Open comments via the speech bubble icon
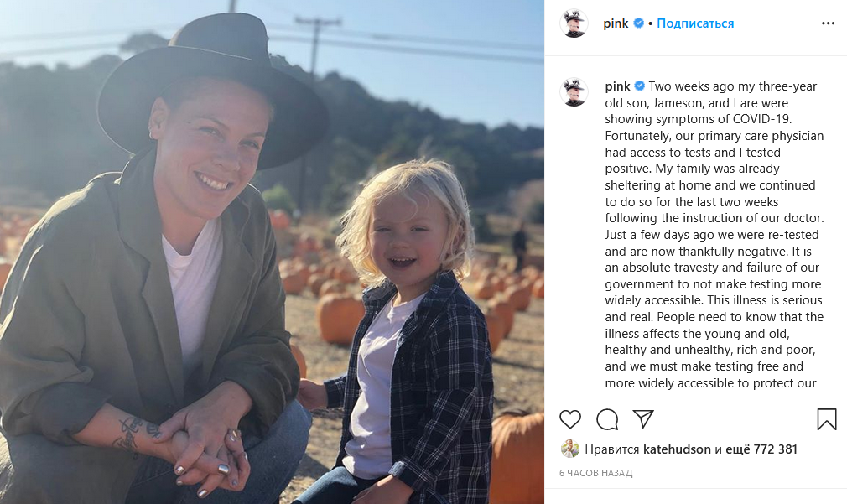Viewport: 847px width, 504px height. tap(607, 419)
